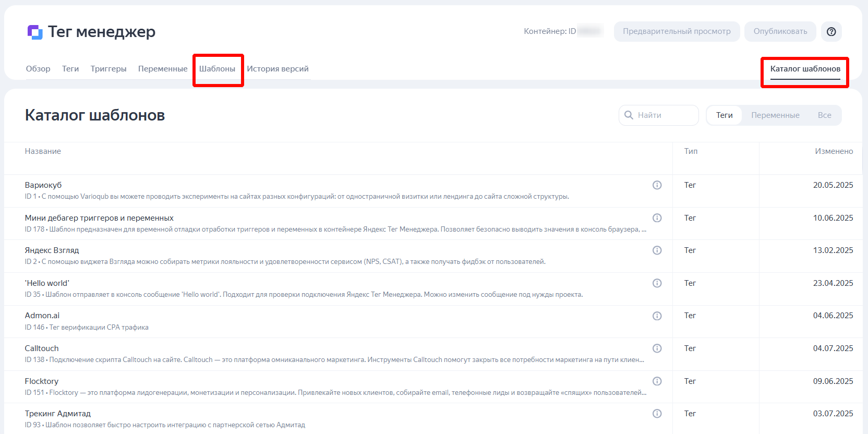This screenshot has width=868, height=434.
Task: Click the ID 146 Admon.ai description
Action: (x=87, y=328)
